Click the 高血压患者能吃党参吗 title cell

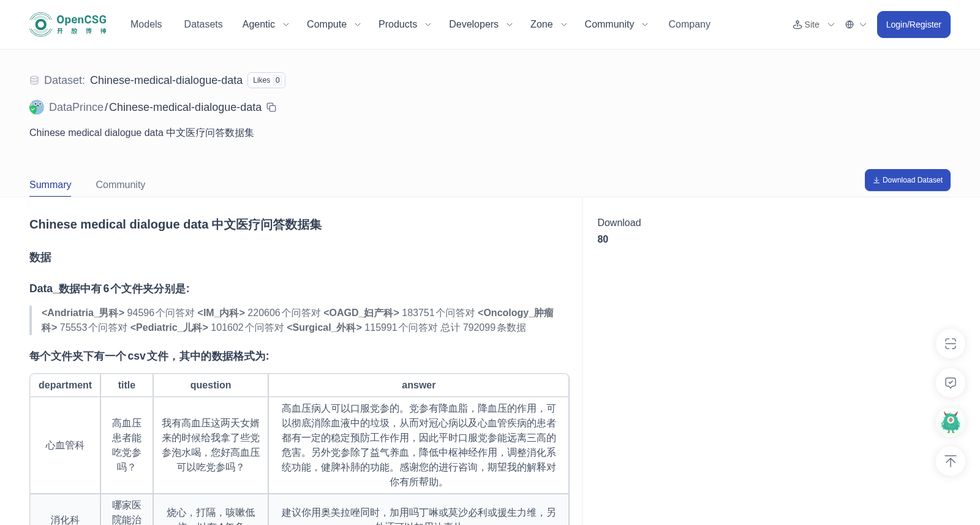point(127,445)
